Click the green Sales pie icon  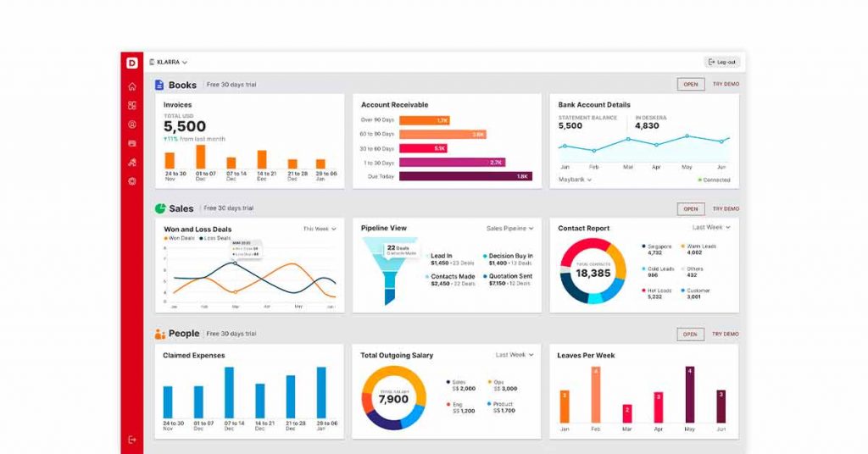click(x=160, y=208)
